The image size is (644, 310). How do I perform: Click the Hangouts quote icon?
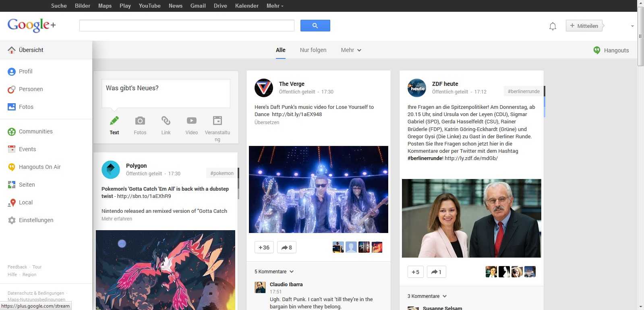tap(597, 50)
